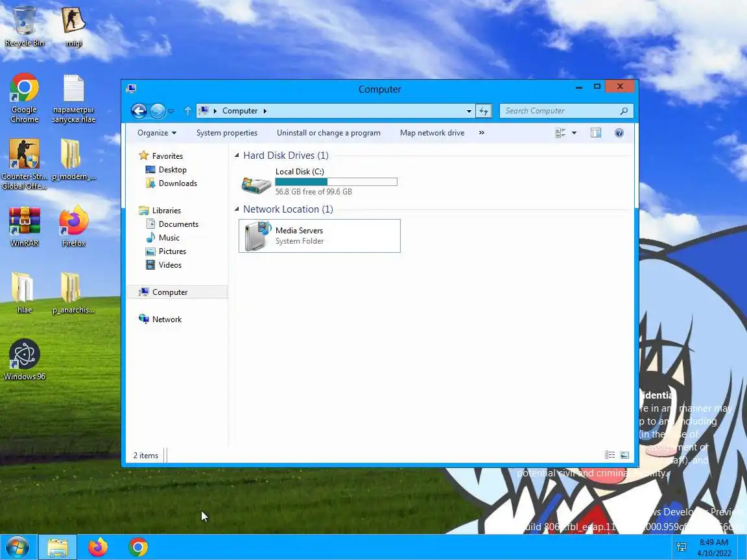Open Desktop in Favorites

pos(172,170)
